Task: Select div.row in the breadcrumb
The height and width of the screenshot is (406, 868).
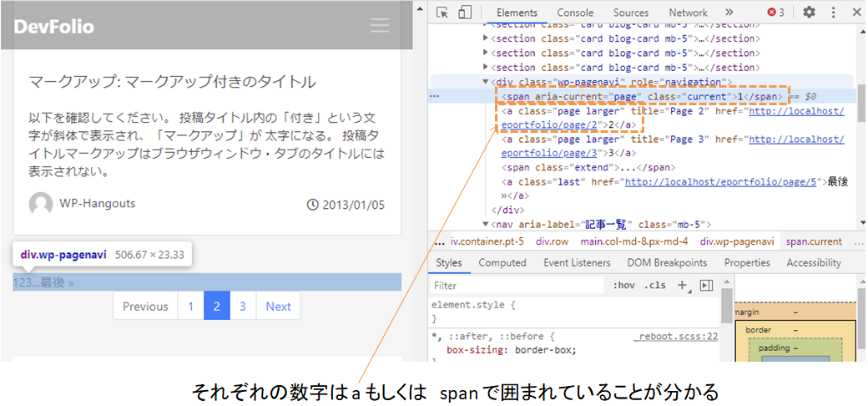Action: (552, 241)
